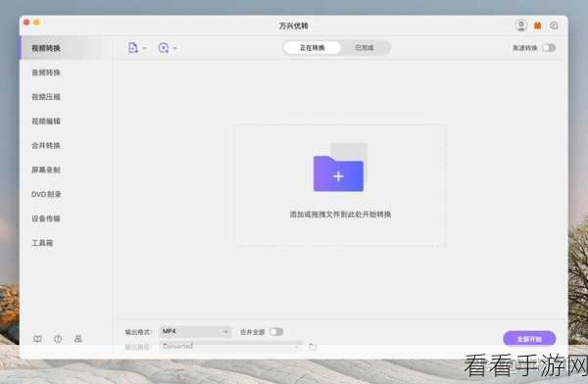Viewport: 588px width, 384px height.
Task: Switch to the 正在转换 tab
Action: point(312,48)
